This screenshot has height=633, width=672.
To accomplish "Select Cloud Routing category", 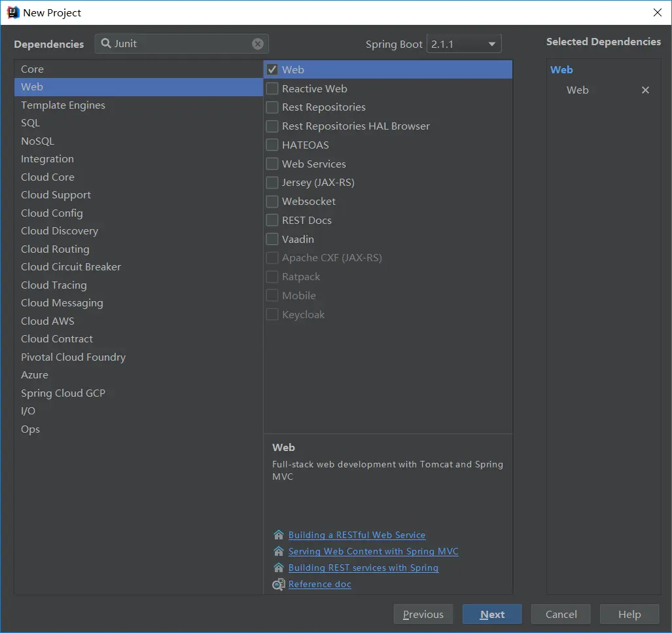I will click(x=139, y=249).
